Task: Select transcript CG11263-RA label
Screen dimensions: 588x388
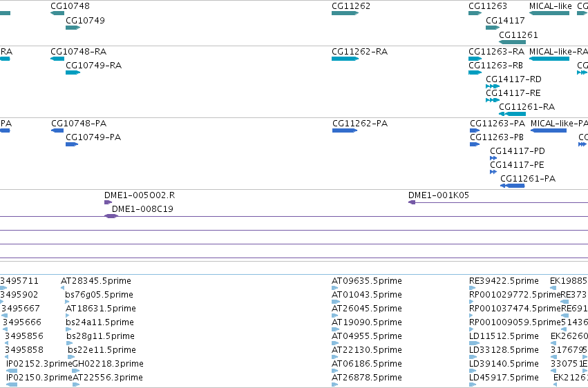Action: pos(497,52)
